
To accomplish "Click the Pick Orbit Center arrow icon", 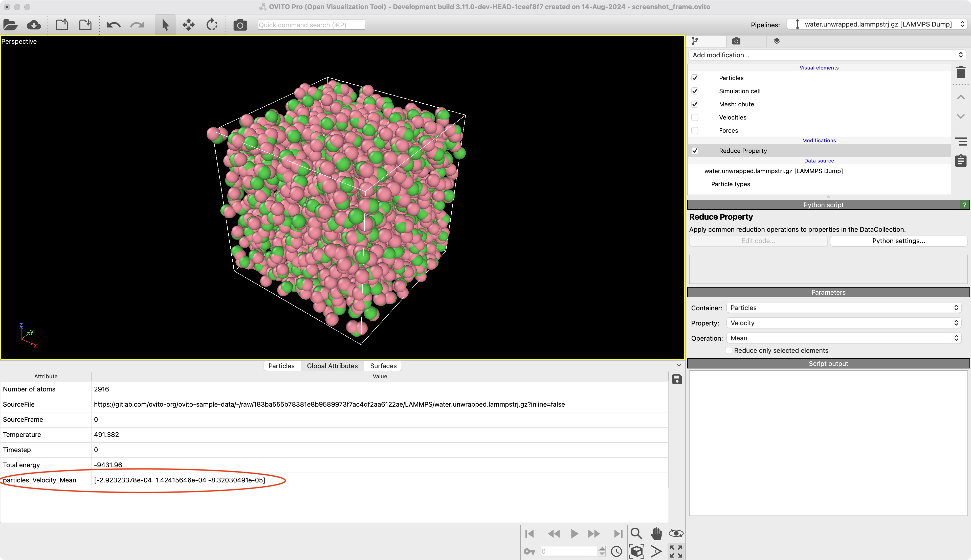I will pyautogui.click(x=656, y=552).
